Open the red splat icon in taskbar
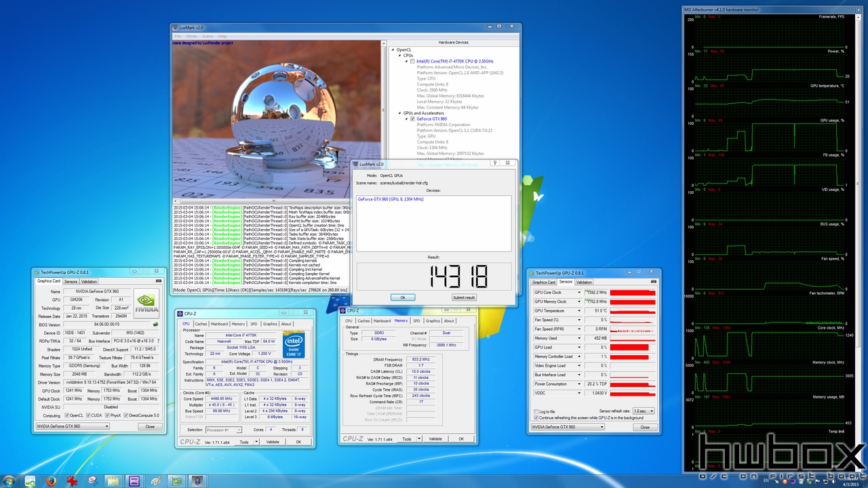 71,481
